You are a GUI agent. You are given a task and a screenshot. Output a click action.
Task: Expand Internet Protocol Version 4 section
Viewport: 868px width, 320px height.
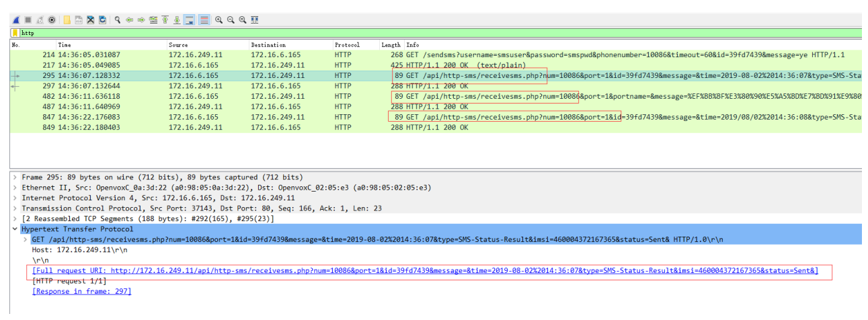15,198
